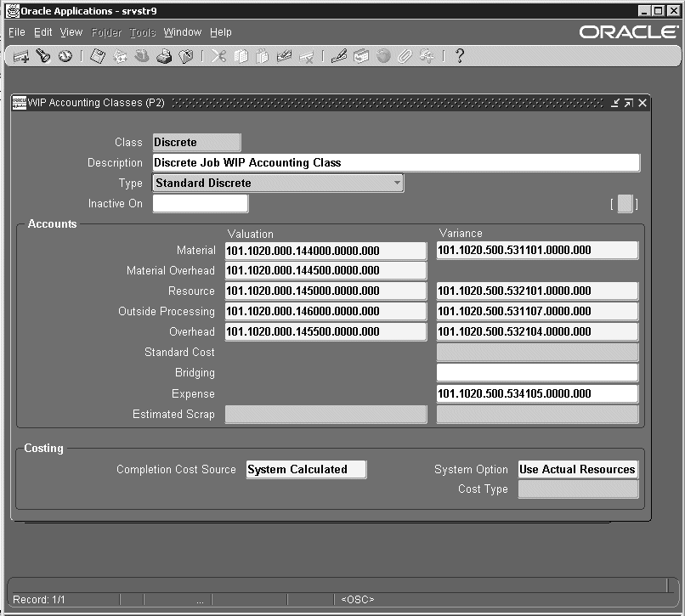Click the Inactive On date field

[201, 204]
